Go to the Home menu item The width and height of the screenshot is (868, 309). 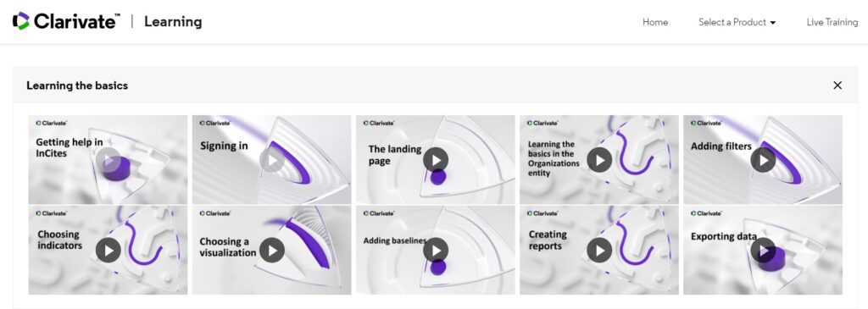tap(655, 22)
